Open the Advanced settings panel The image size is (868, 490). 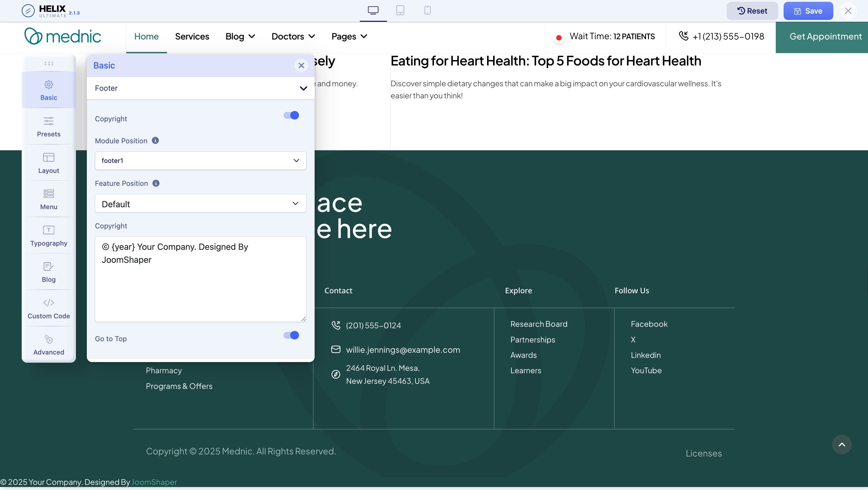tap(49, 345)
